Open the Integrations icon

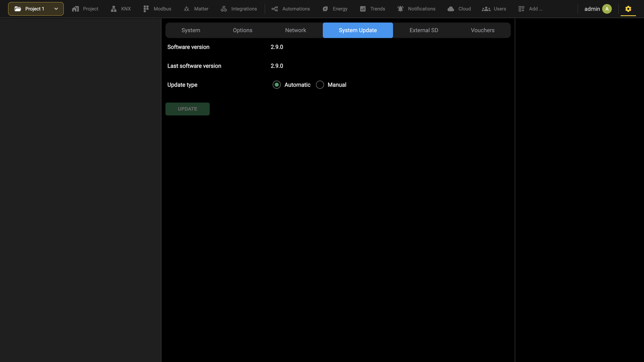coord(224,9)
